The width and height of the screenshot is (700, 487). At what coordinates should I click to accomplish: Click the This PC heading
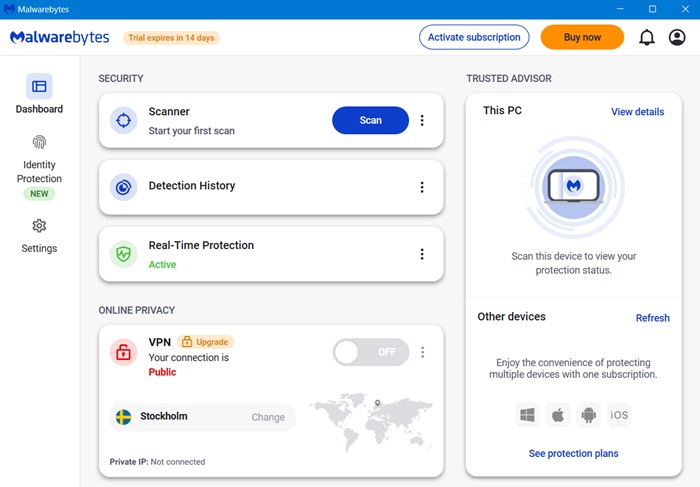502,110
